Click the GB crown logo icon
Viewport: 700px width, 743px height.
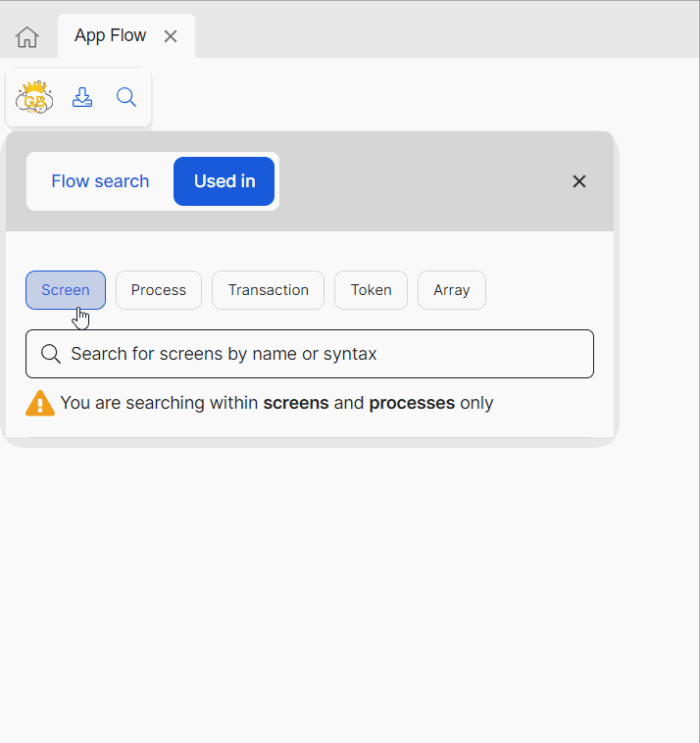(x=34, y=97)
